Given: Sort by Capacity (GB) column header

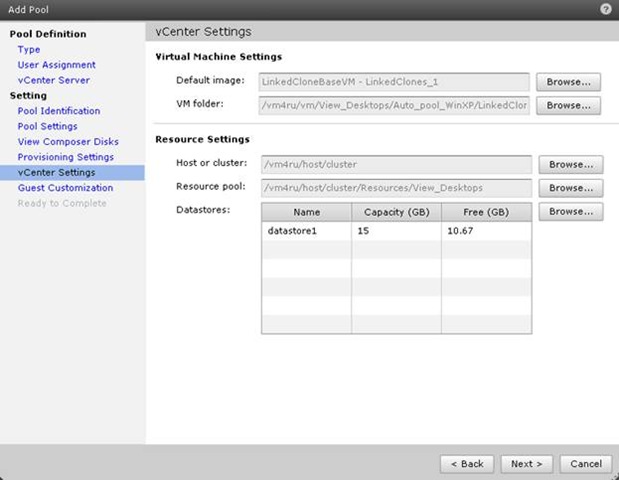Looking at the screenshot, I should coord(396,212).
